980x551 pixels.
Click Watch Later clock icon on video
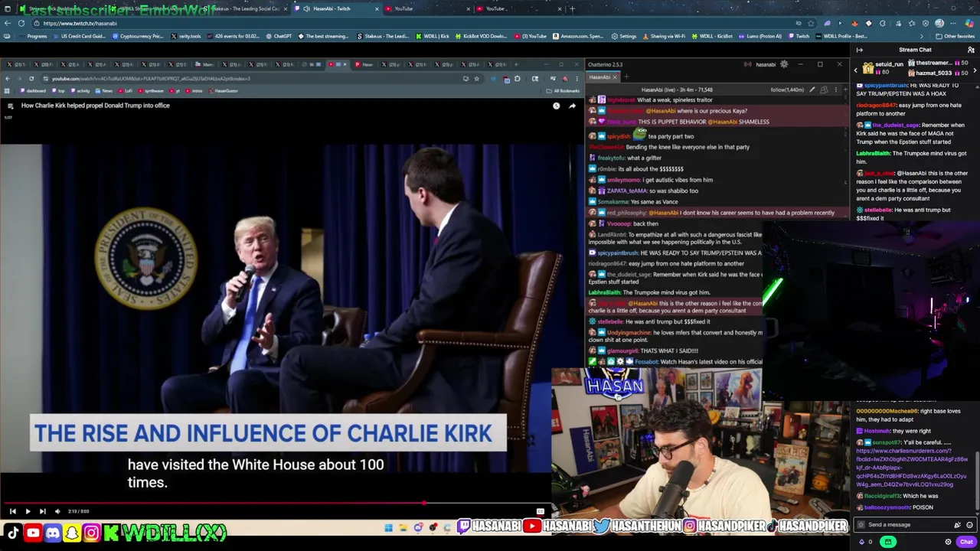coord(556,106)
